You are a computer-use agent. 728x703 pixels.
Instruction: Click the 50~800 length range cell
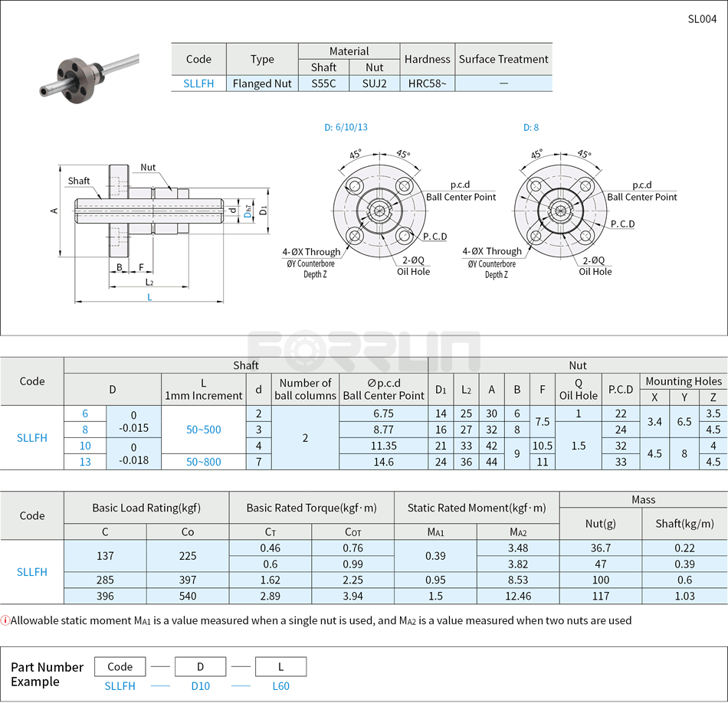coord(204,463)
